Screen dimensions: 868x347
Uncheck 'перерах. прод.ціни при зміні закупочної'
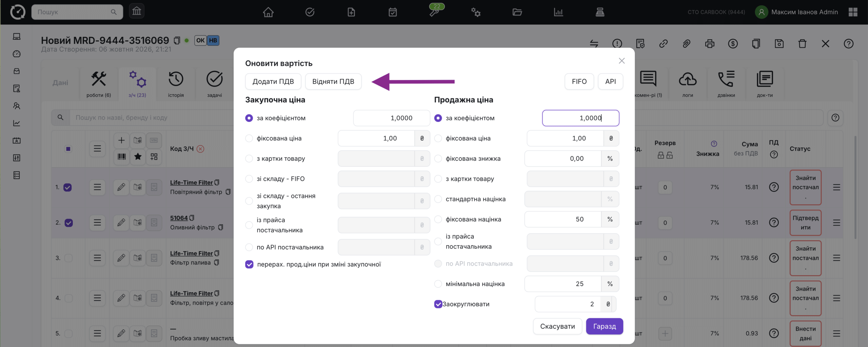[x=249, y=264]
